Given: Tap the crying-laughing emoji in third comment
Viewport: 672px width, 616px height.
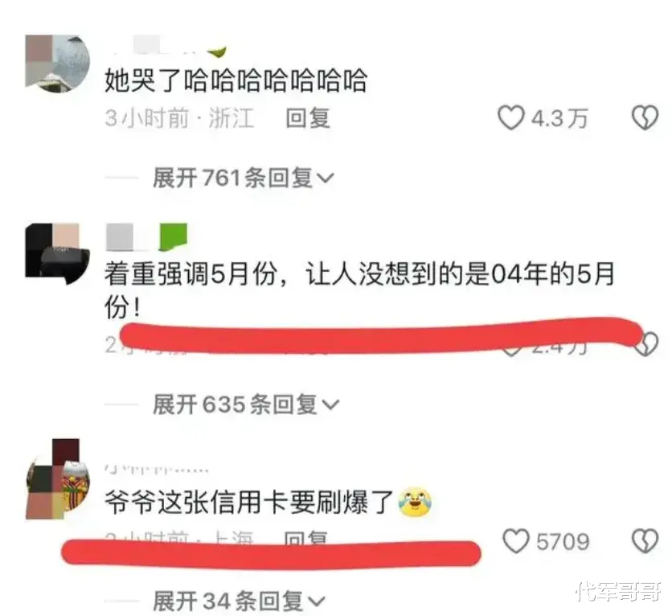Looking at the screenshot, I should [415, 502].
